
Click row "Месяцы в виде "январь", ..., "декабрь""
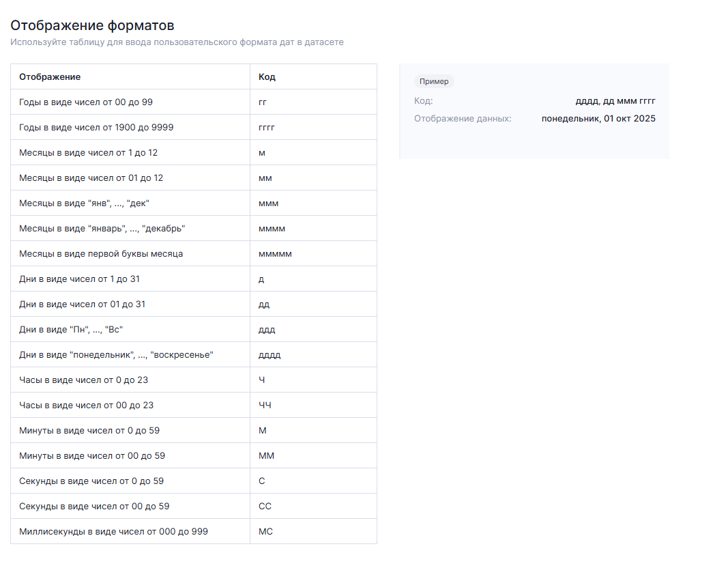(x=102, y=229)
